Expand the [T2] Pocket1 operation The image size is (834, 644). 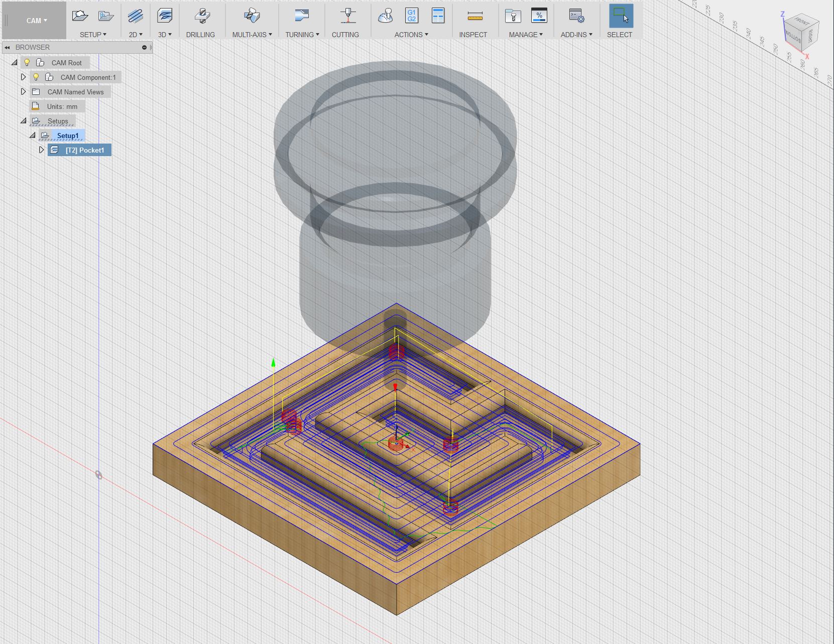point(42,150)
